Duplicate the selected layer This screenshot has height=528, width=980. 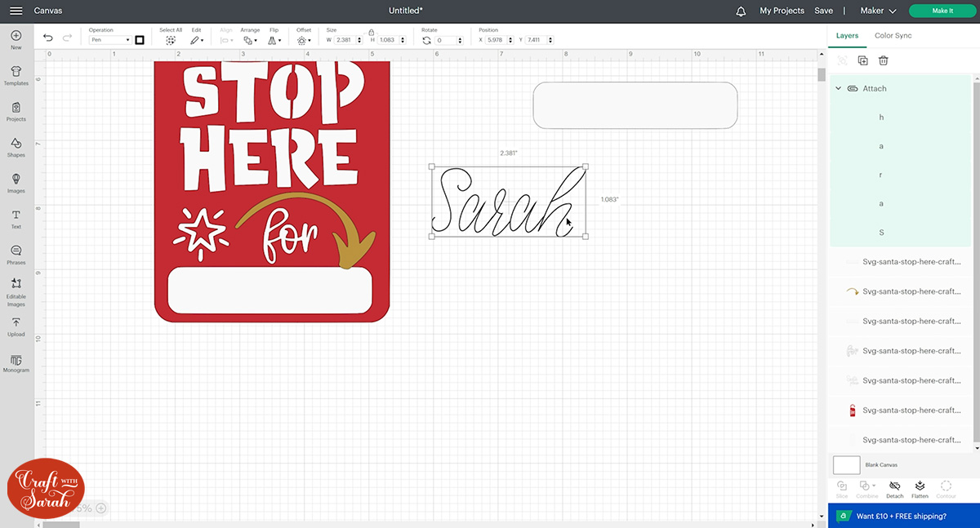click(862, 60)
